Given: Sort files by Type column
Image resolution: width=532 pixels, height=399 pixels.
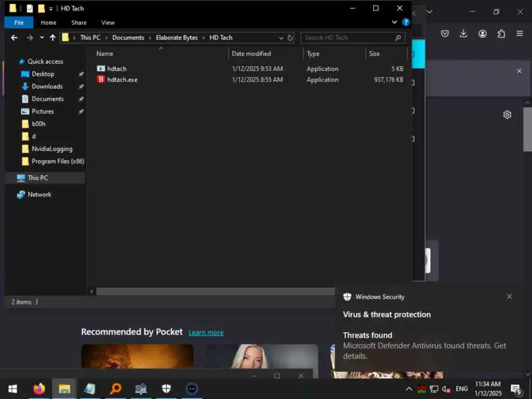Looking at the screenshot, I should [x=313, y=54].
